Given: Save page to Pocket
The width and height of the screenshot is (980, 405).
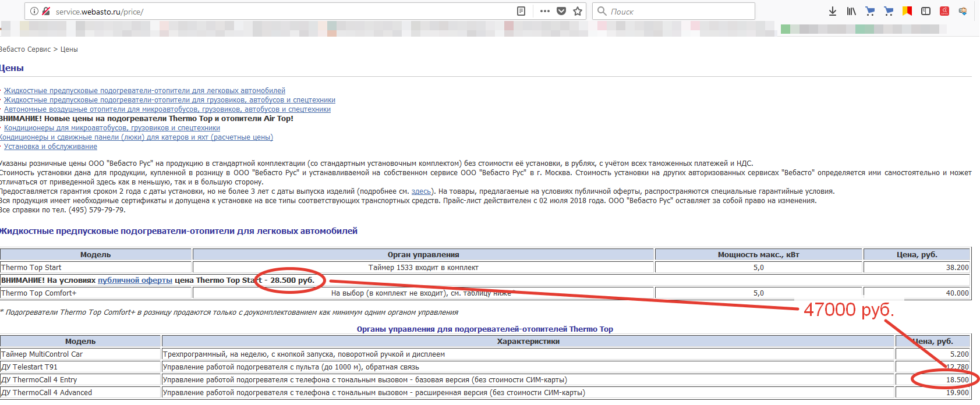Looking at the screenshot, I should (561, 11).
